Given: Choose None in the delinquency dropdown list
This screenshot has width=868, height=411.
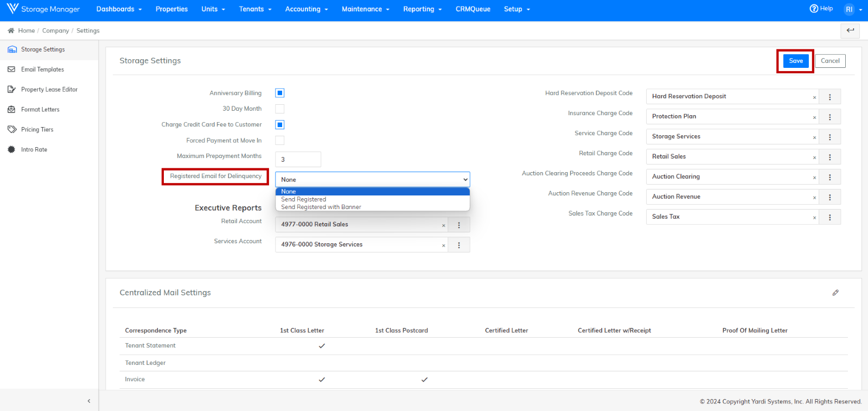Looking at the screenshot, I should pyautogui.click(x=373, y=192).
